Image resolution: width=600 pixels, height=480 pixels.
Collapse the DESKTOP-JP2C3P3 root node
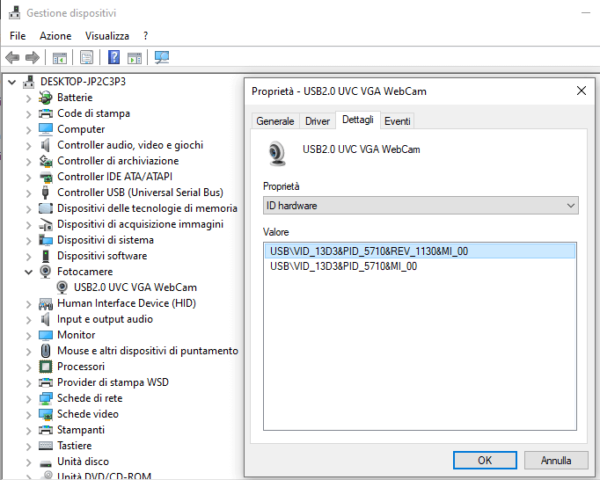pos(12,82)
